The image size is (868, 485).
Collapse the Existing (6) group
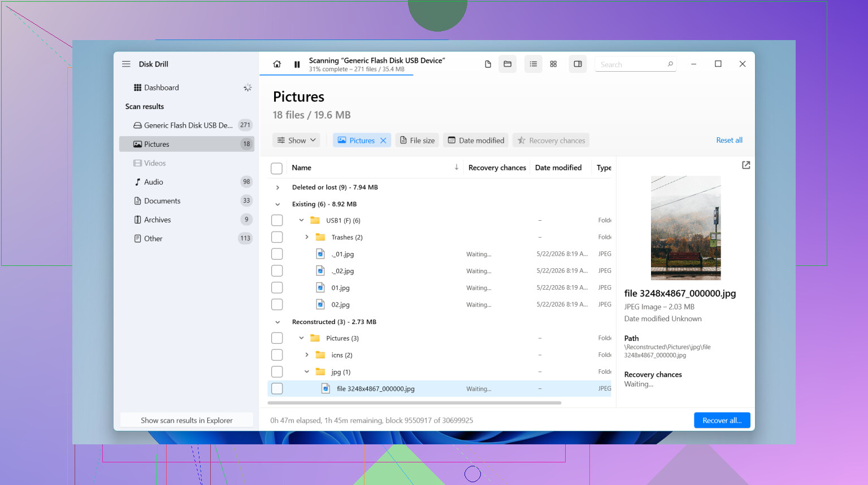coord(277,204)
